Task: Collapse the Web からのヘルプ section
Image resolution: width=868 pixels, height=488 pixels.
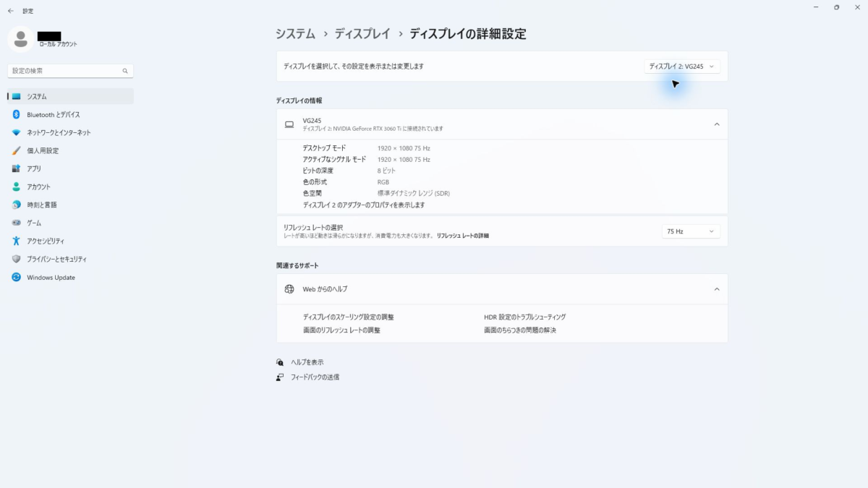Action: point(717,289)
